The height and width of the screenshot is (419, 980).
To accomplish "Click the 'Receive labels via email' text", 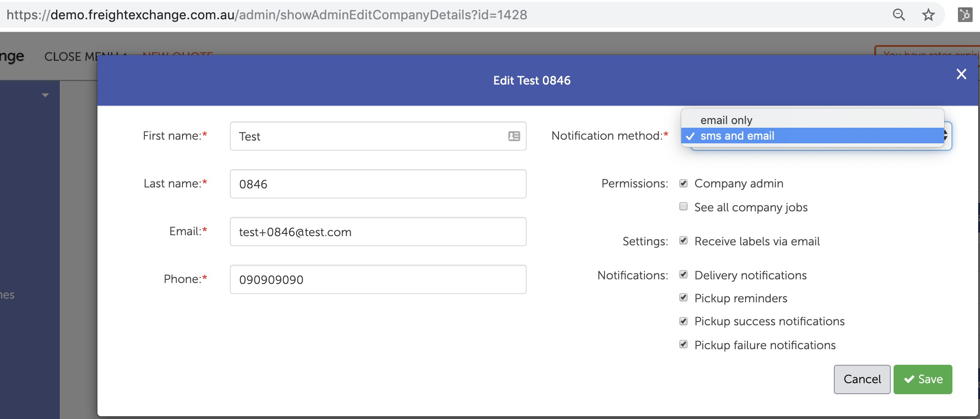I will [x=757, y=241].
